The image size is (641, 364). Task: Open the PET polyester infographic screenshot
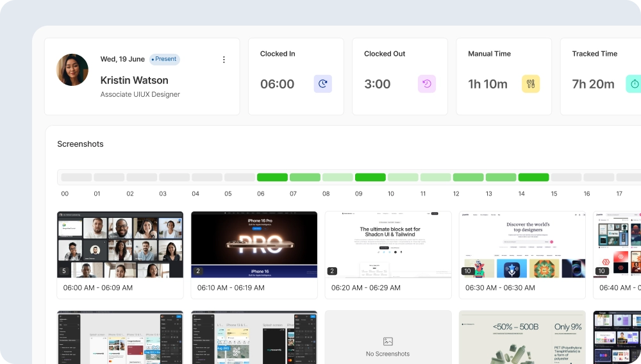pos(522,338)
